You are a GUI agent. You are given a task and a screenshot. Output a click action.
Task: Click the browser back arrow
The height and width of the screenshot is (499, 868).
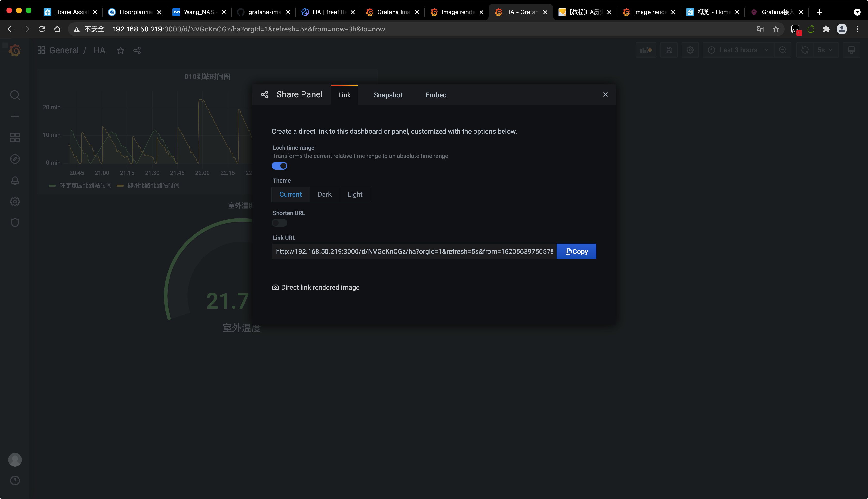pos(11,29)
